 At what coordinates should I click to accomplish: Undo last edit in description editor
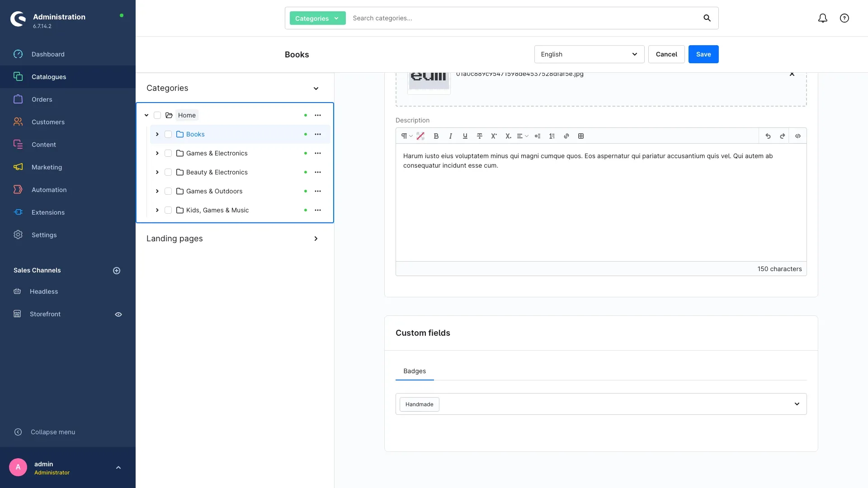tap(768, 136)
